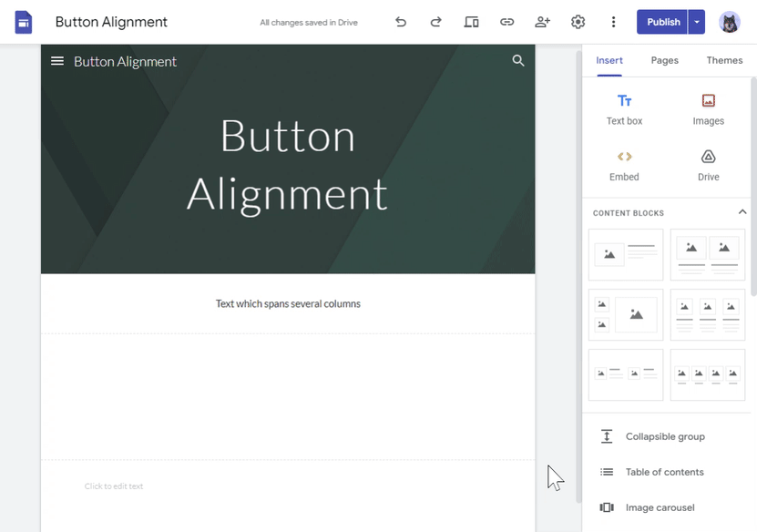757x532 pixels.
Task: Click the Collapsible group icon
Action: tap(607, 436)
